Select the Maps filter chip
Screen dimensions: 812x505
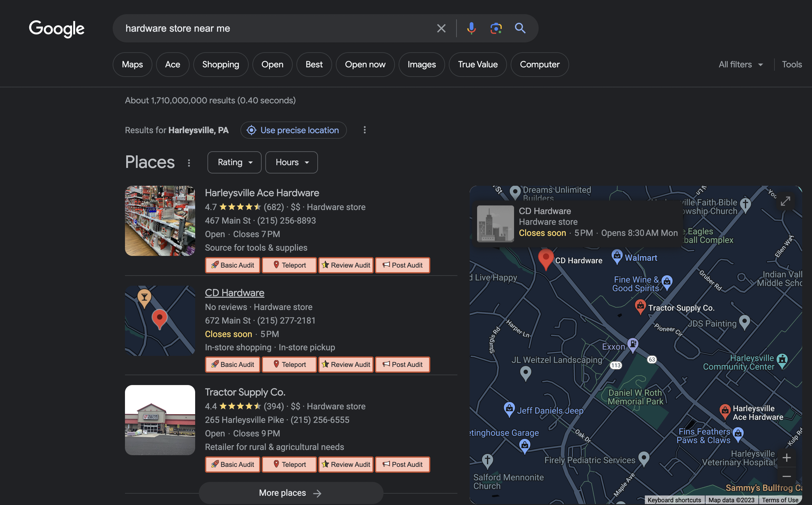[132, 65]
